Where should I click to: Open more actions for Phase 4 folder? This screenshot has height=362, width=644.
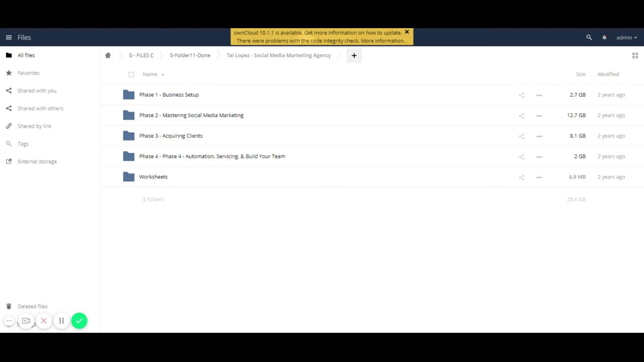pos(539,157)
